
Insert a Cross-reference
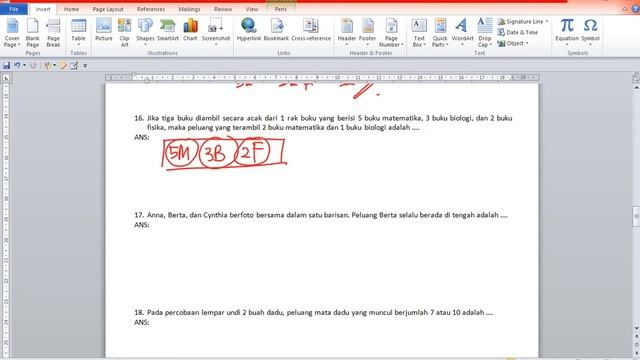coord(311,30)
